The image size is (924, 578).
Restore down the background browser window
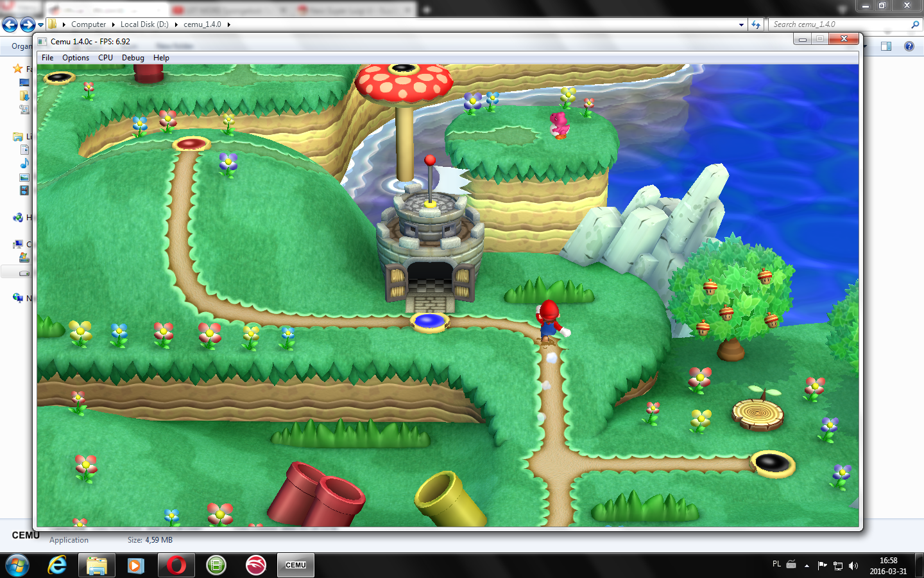(x=882, y=6)
